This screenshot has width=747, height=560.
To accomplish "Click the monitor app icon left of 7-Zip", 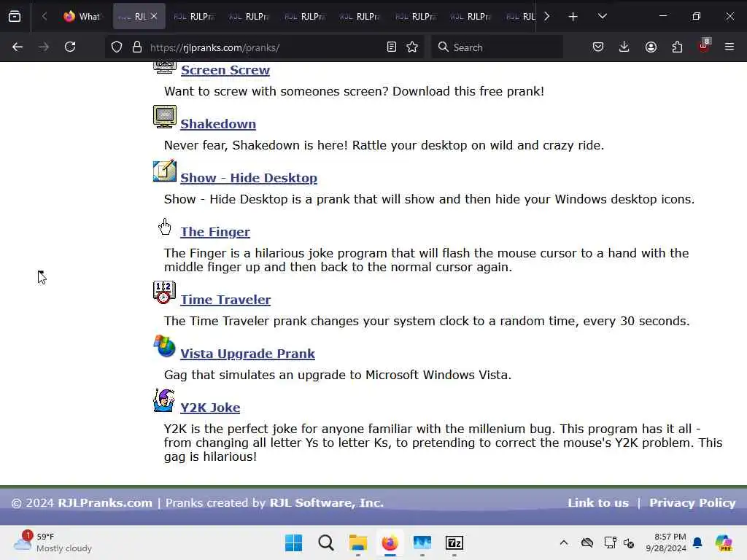I will (x=422, y=542).
